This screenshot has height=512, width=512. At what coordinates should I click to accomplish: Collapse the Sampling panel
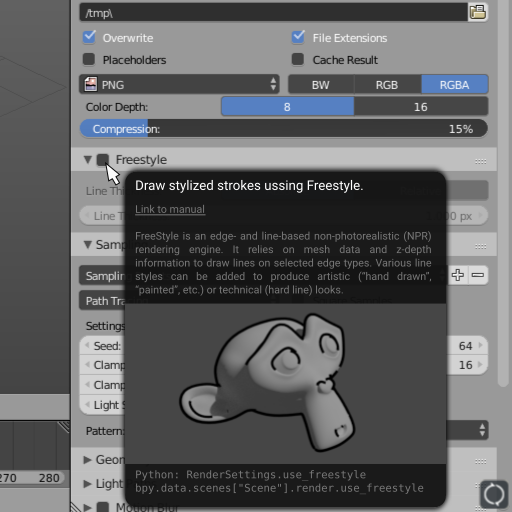[x=88, y=245]
